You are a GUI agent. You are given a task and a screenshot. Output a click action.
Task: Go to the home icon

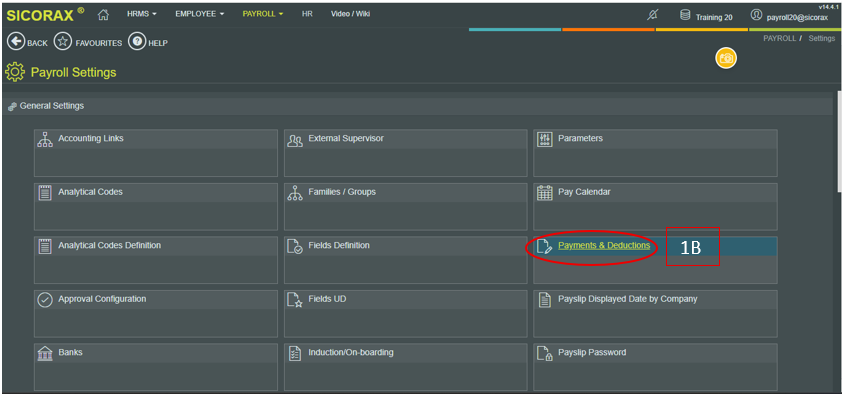(103, 15)
